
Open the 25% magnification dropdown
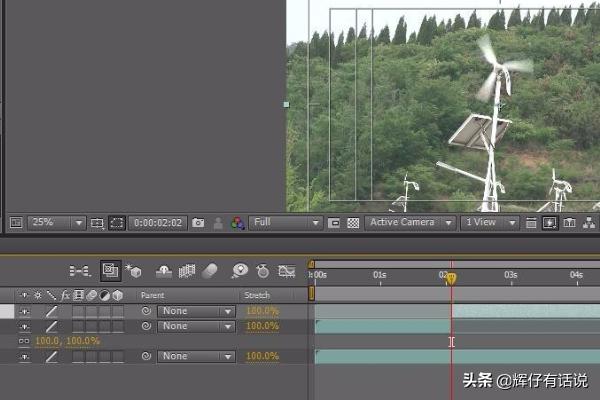(x=57, y=222)
